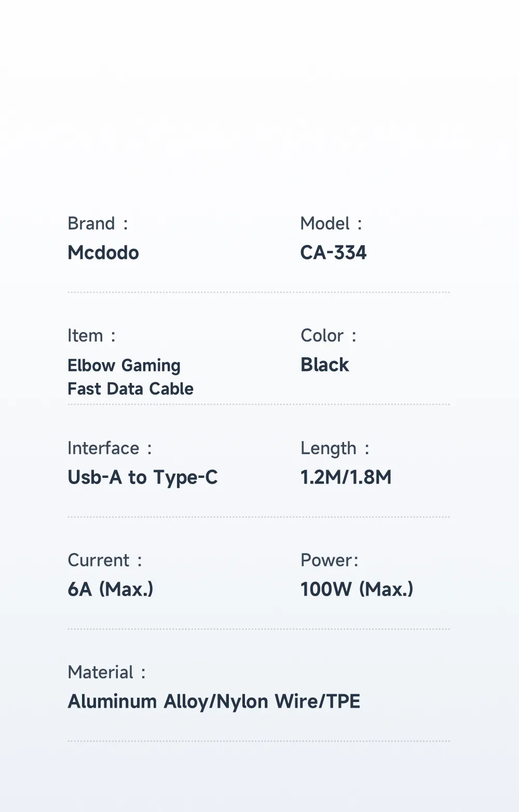Select the Mcdodo brand name text
Image resolution: width=519 pixels, height=812 pixels.
(103, 253)
